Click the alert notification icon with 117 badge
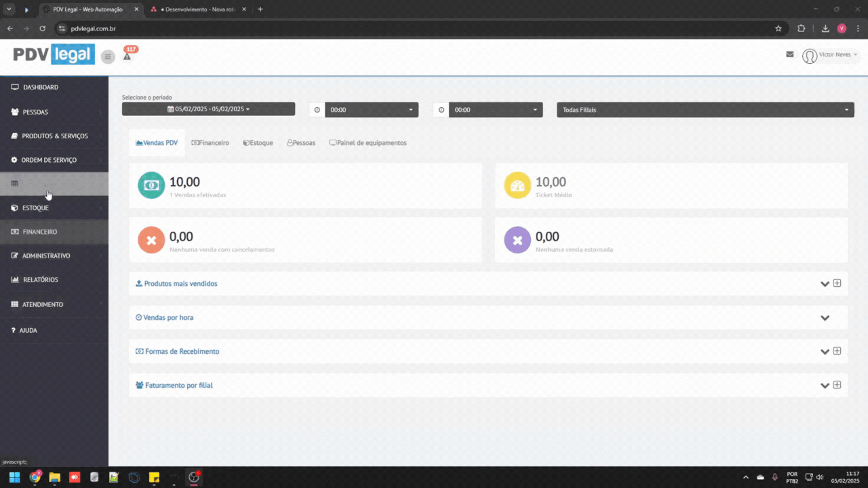The width and height of the screenshot is (868, 488). 127,56
